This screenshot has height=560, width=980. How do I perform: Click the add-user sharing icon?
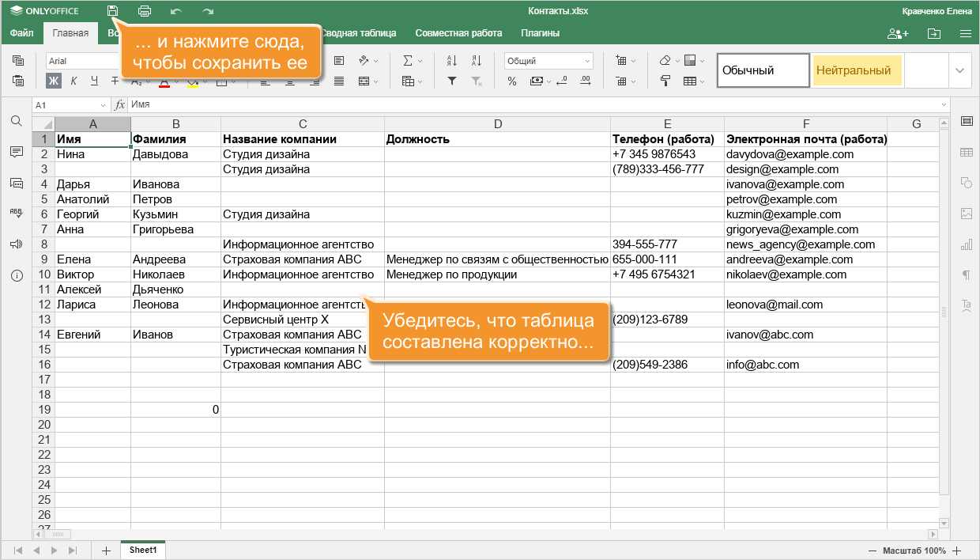tap(898, 33)
